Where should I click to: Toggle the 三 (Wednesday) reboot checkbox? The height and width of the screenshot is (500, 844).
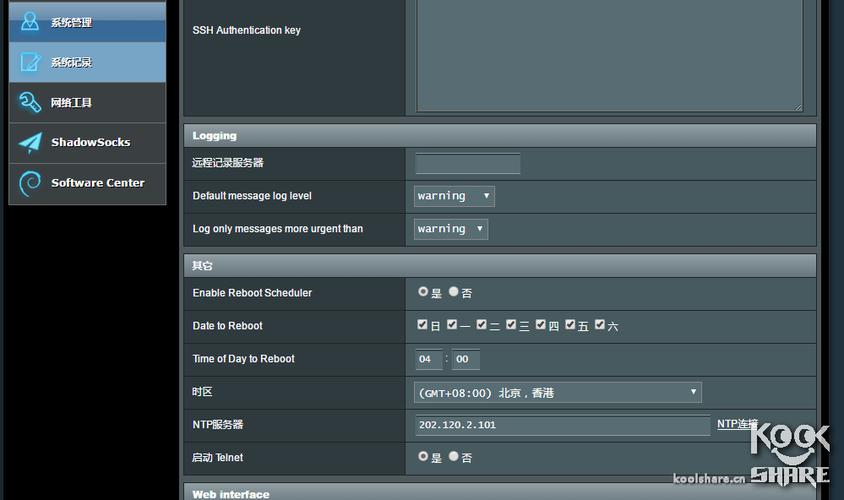511,325
